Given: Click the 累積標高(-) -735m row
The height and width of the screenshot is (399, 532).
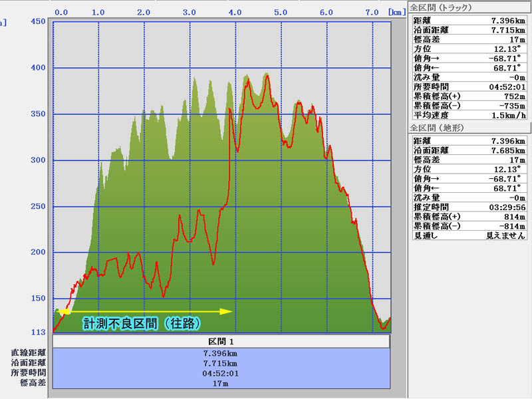Looking at the screenshot, I should pyautogui.click(x=469, y=105).
